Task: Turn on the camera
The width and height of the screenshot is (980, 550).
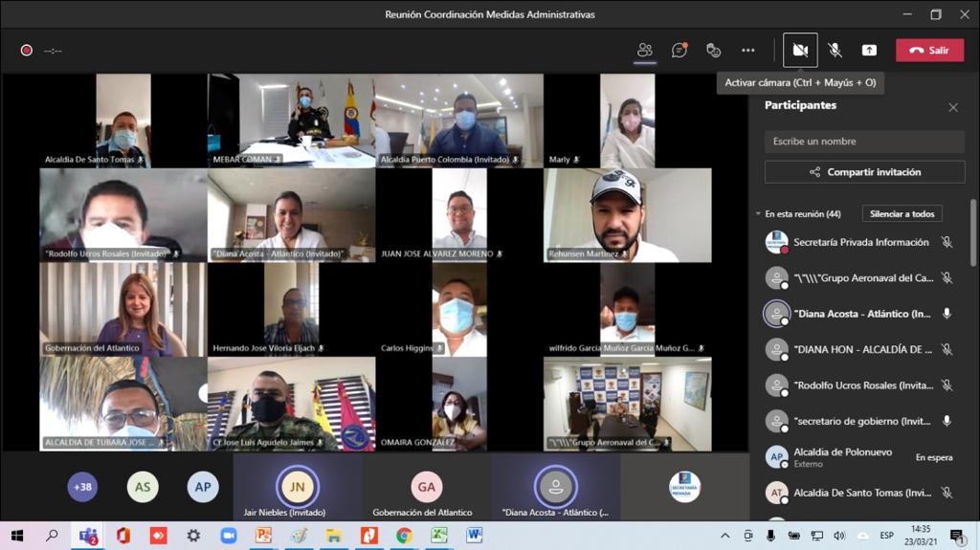Action: [800, 50]
